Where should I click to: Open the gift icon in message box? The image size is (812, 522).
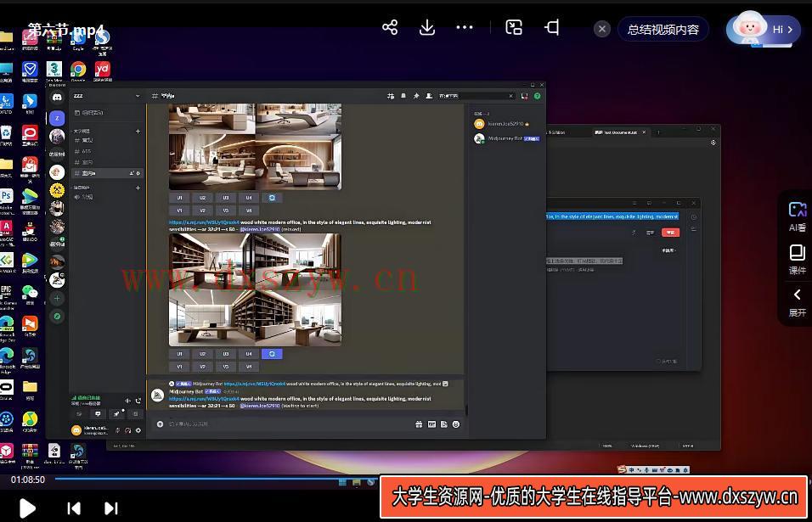(x=419, y=424)
